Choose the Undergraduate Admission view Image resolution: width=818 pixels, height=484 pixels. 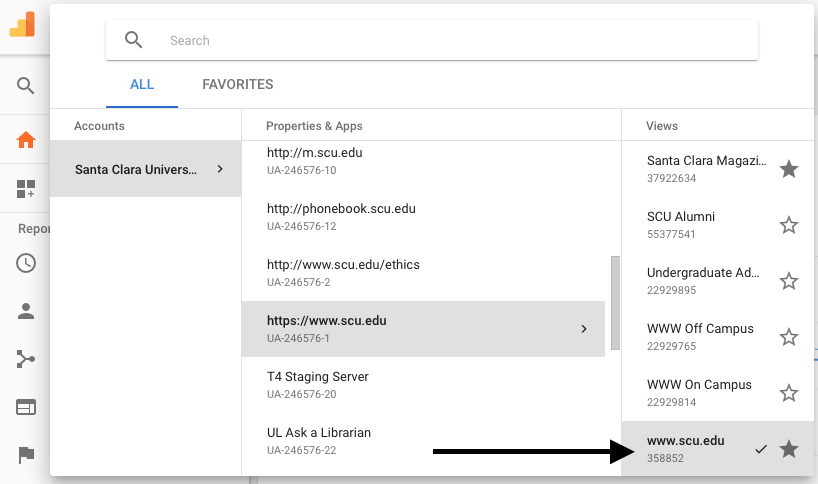click(706, 280)
